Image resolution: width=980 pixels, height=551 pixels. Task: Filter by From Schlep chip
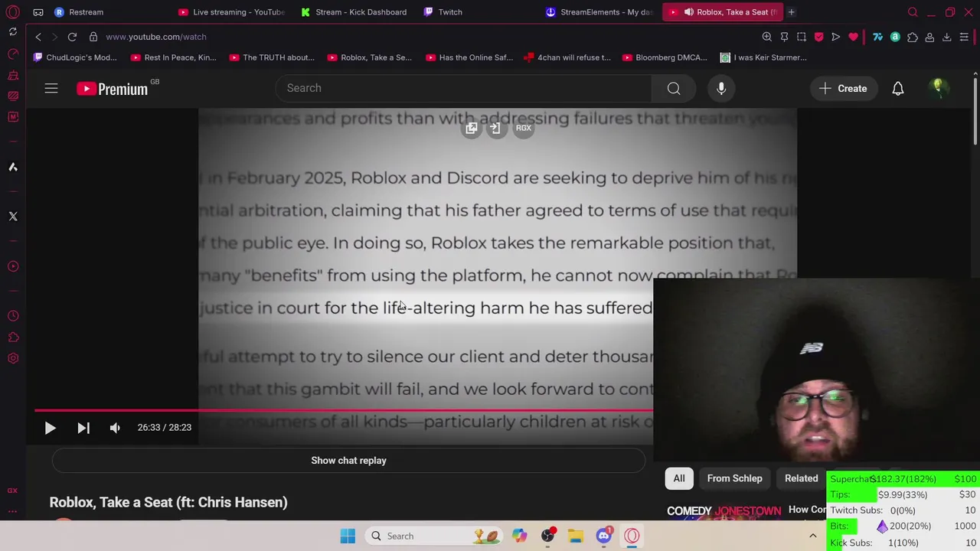point(734,478)
